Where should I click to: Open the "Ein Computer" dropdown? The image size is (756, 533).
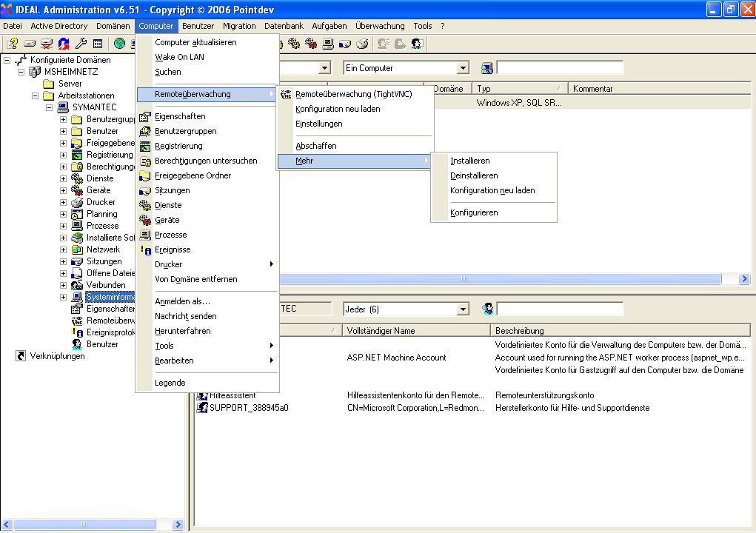tap(463, 68)
